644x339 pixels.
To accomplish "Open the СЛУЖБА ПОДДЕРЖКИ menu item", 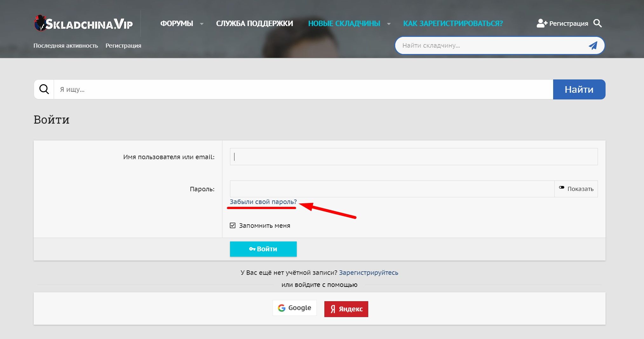I will point(254,24).
